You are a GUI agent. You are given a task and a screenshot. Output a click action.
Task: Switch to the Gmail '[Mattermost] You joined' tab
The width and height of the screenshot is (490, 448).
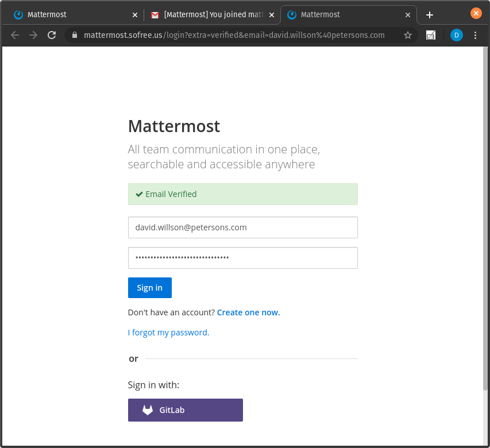tap(213, 15)
